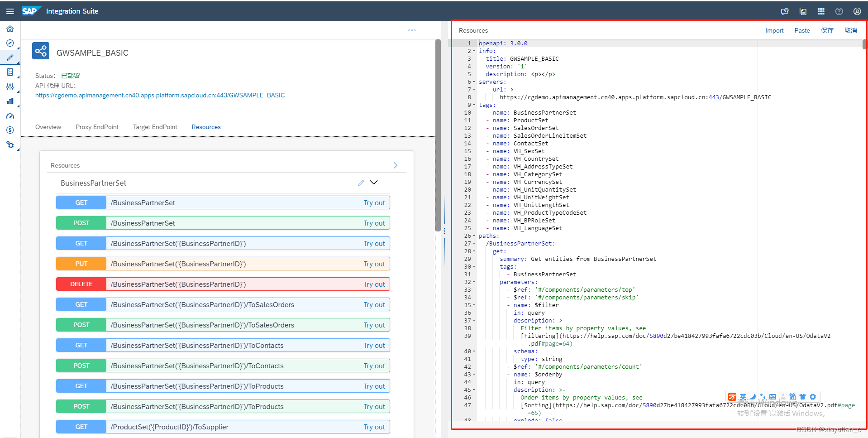This screenshot has width=868, height=438.
Task: Click the Paste button in the editor
Action: pyautogui.click(x=802, y=30)
